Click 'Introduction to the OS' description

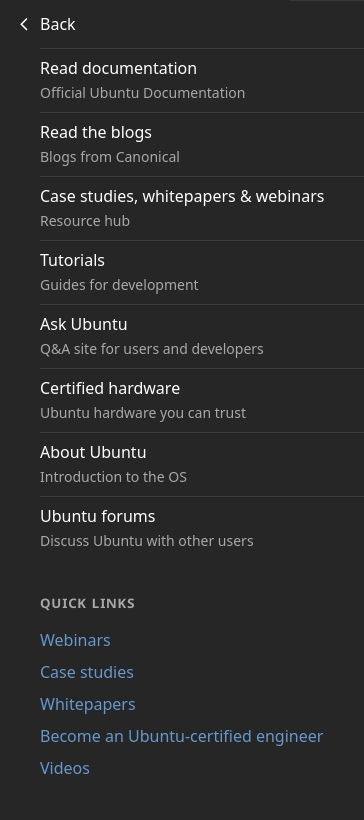tap(113, 477)
